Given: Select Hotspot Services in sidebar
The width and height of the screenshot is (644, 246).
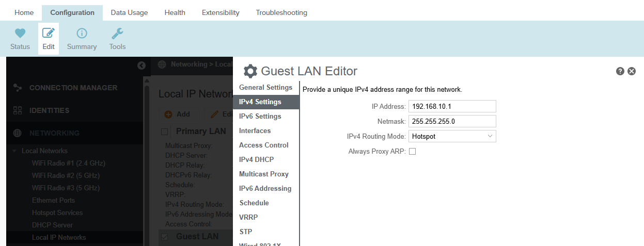Looking at the screenshot, I should [57, 212].
